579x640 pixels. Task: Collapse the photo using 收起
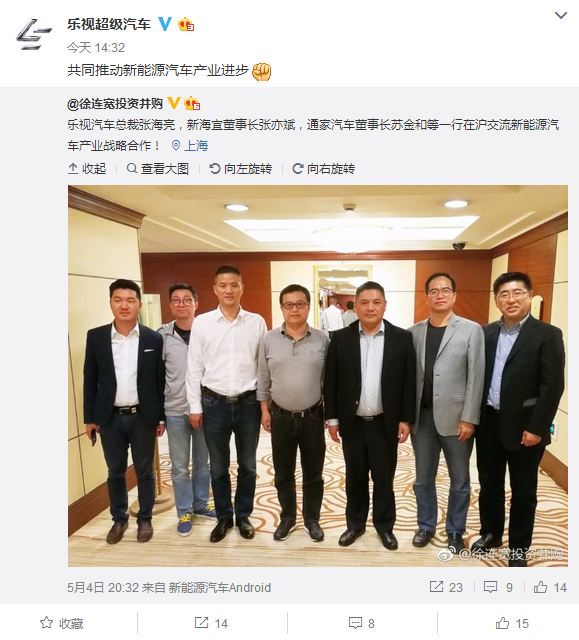[x=87, y=169]
